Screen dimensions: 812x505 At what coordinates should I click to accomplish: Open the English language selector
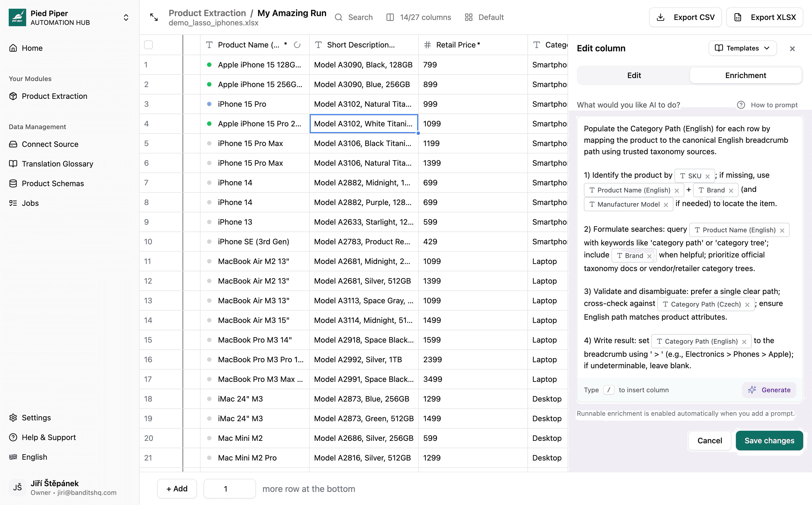tap(34, 457)
